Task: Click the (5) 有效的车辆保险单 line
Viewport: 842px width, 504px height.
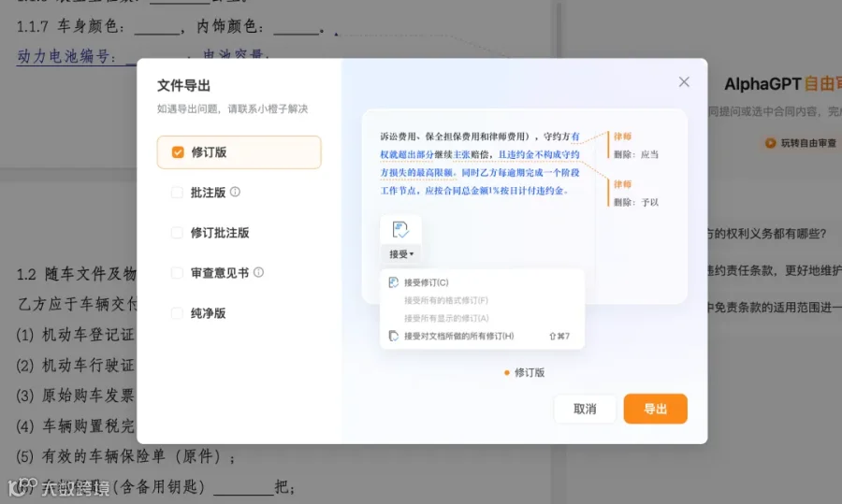Action: (126, 456)
